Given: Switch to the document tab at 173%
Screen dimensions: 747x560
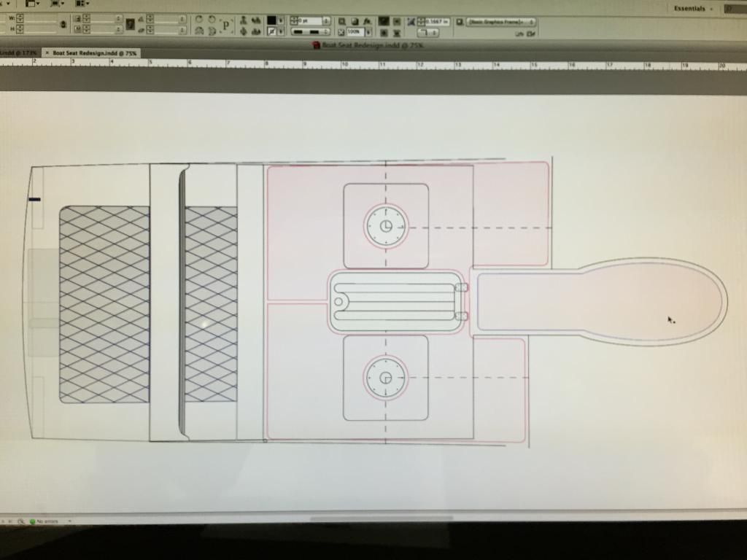Looking at the screenshot, I should [19, 52].
